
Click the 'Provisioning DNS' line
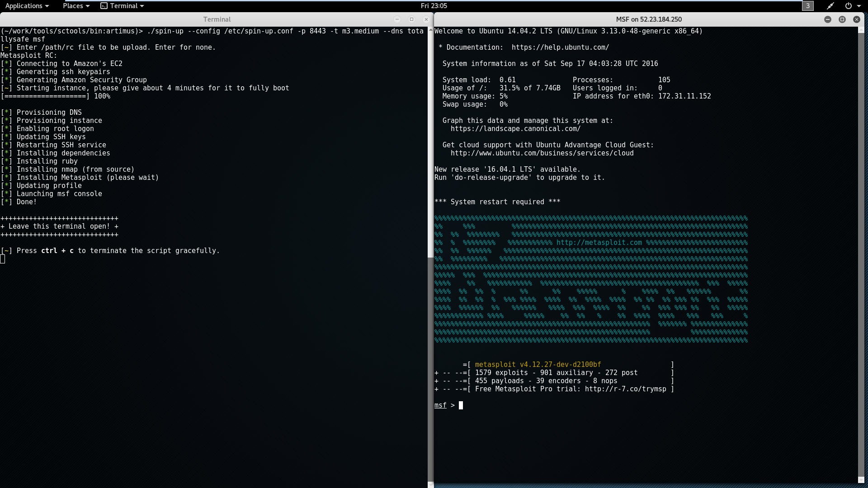point(41,113)
